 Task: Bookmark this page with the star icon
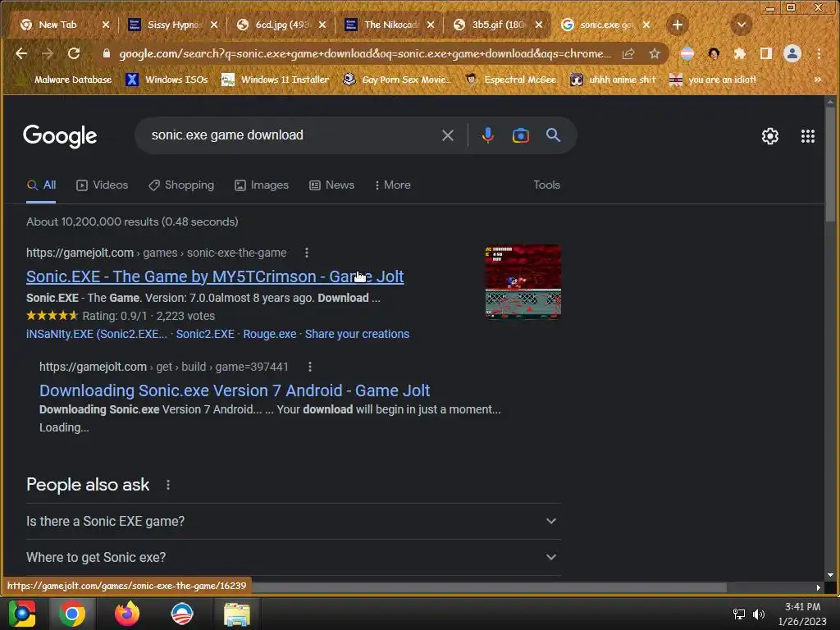pyautogui.click(x=654, y=53)
